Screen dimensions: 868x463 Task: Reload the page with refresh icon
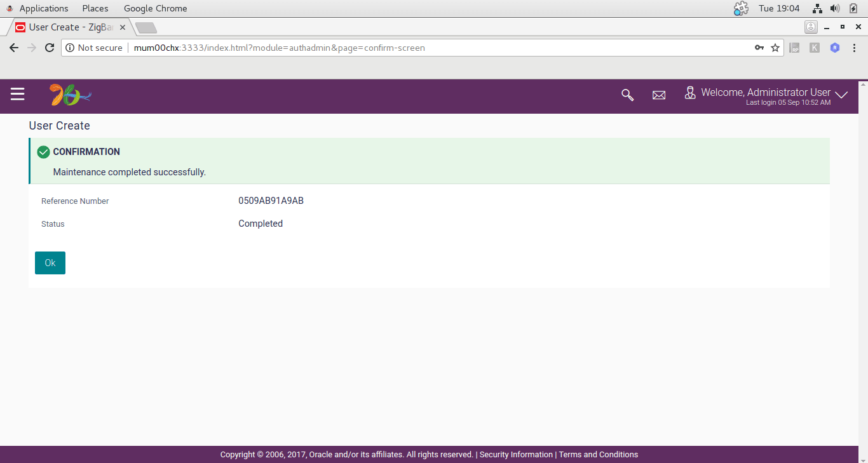click(x=50, y=48)
